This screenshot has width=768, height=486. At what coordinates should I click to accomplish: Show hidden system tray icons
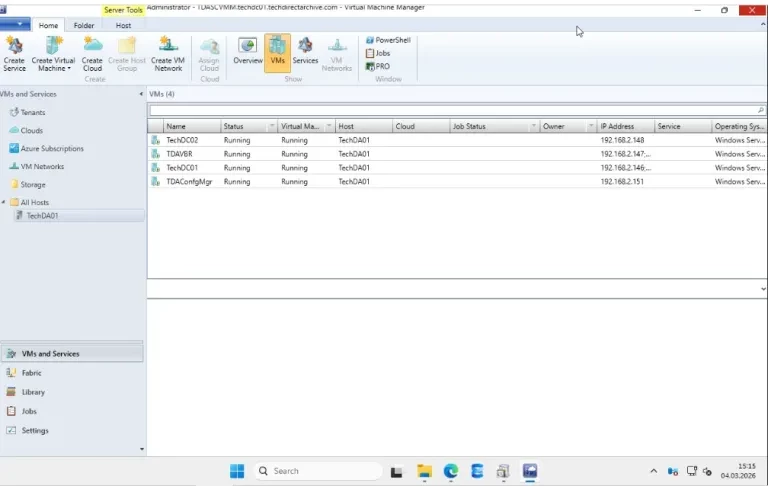[653, 471]
